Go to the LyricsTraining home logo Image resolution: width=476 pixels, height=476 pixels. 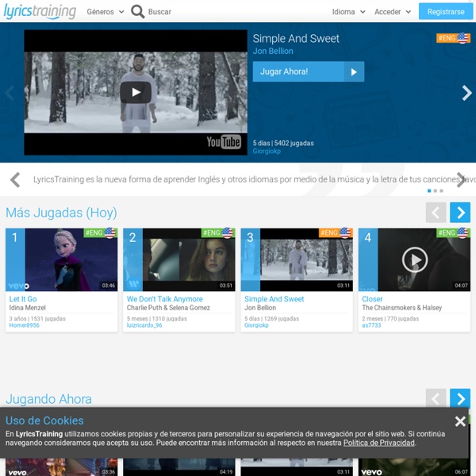pos(38,12)
